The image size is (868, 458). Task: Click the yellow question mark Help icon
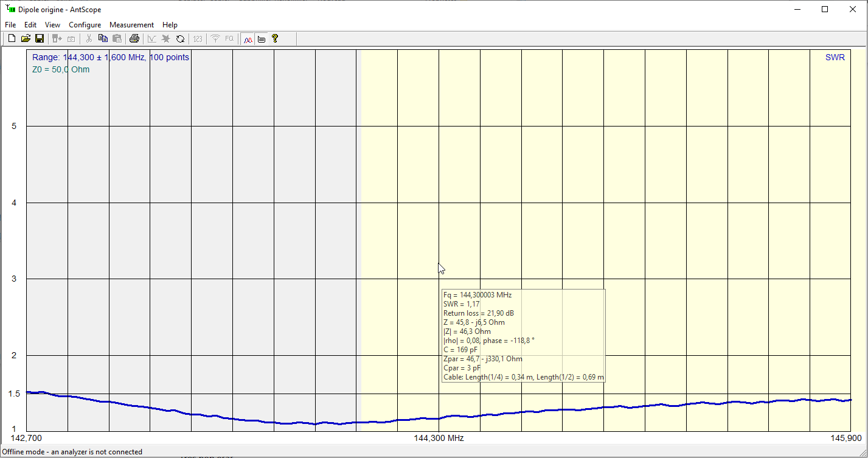tap(275, 39)
